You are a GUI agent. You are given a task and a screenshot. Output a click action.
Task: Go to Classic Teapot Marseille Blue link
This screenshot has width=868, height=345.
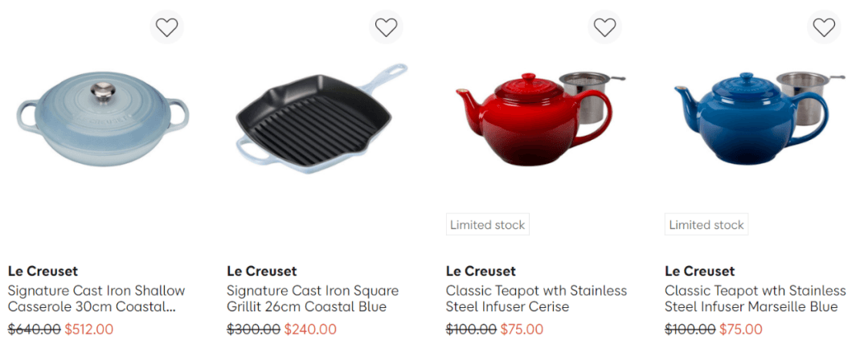[x=755, y=298]
